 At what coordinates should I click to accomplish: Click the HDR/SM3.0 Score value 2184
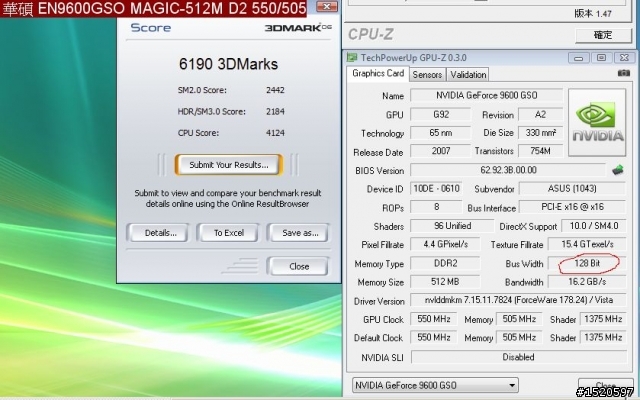click(275, 111)
